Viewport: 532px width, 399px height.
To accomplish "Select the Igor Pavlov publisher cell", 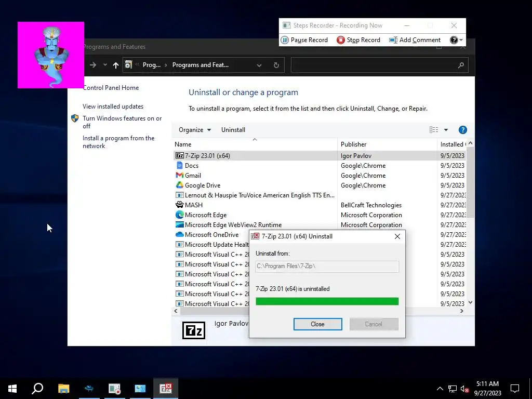I will coord(356,156).
